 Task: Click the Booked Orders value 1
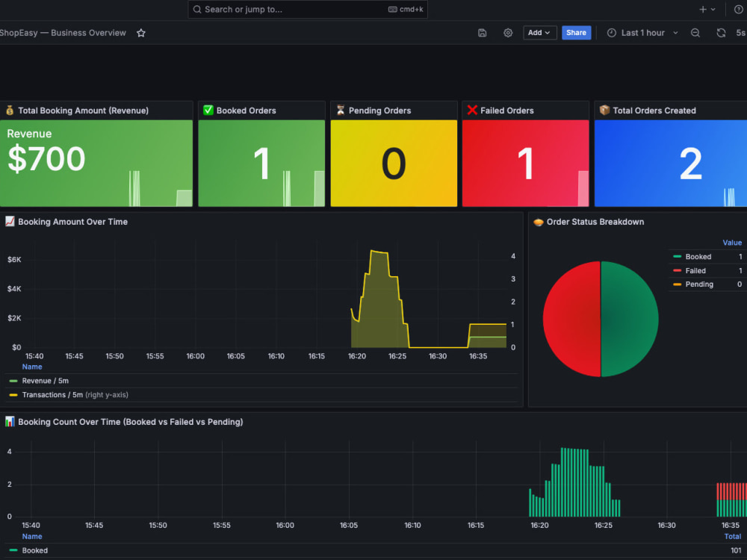[x=261, y=164]
